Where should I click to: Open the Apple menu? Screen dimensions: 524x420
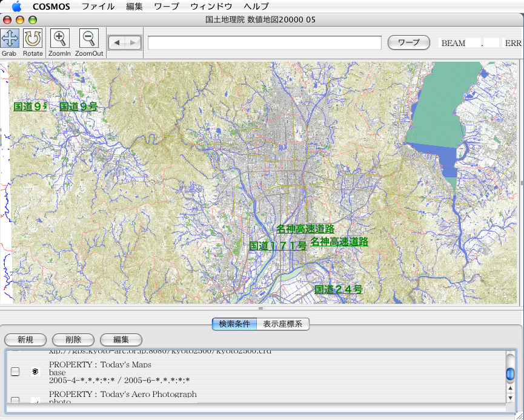coord(16,6)
